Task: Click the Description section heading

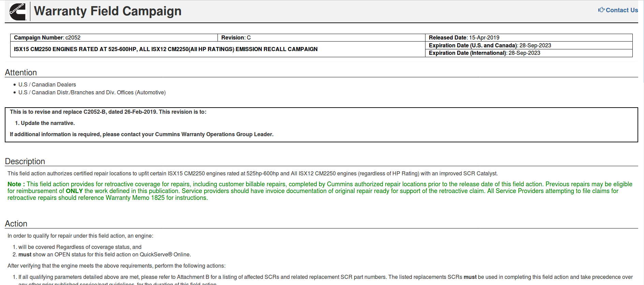Action: click(x=25, y=161)
